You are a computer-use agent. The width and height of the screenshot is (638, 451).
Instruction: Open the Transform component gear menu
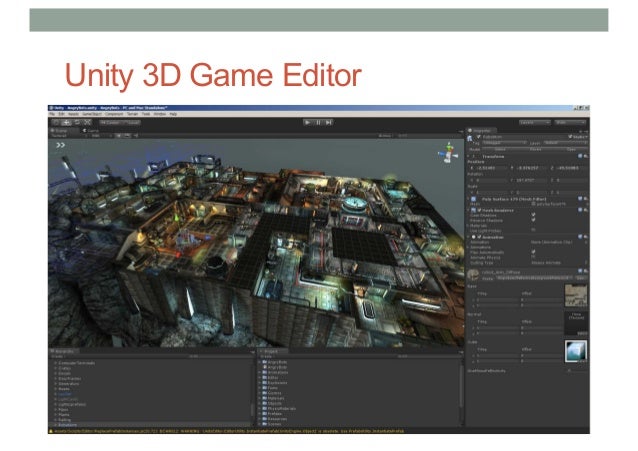(x=586, y=156)
